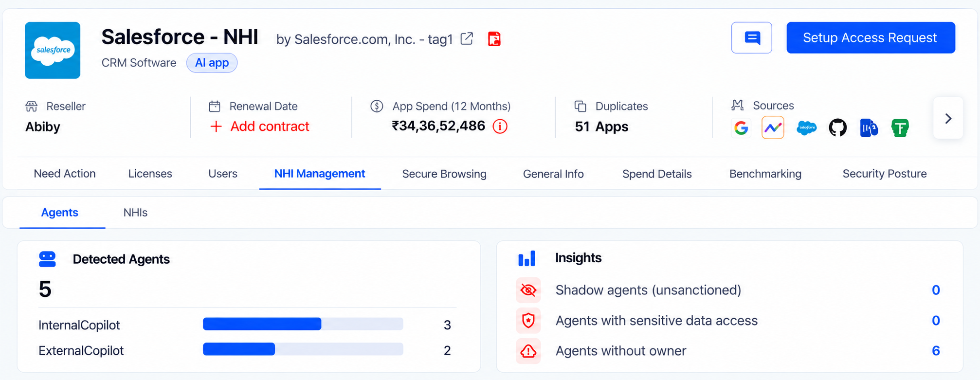The height and width of the screenshot is (380, 980).
Task: Click the Add contract link
Action: tap(259, 127)
